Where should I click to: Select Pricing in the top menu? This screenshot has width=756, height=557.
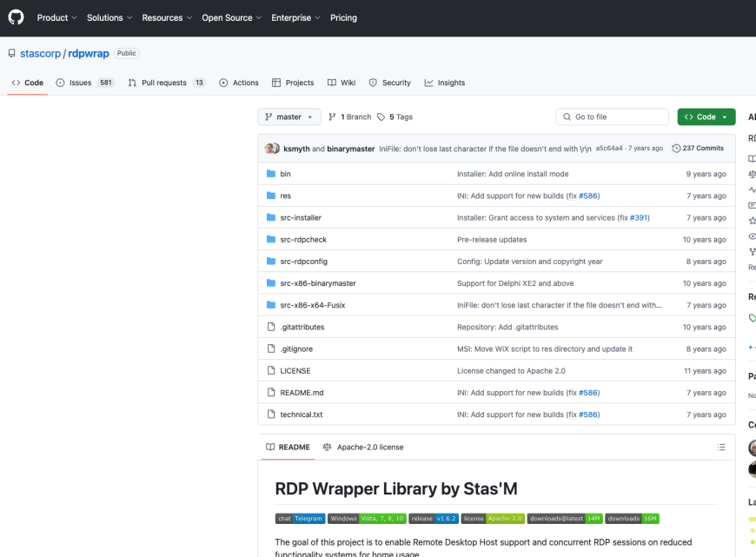343,17
